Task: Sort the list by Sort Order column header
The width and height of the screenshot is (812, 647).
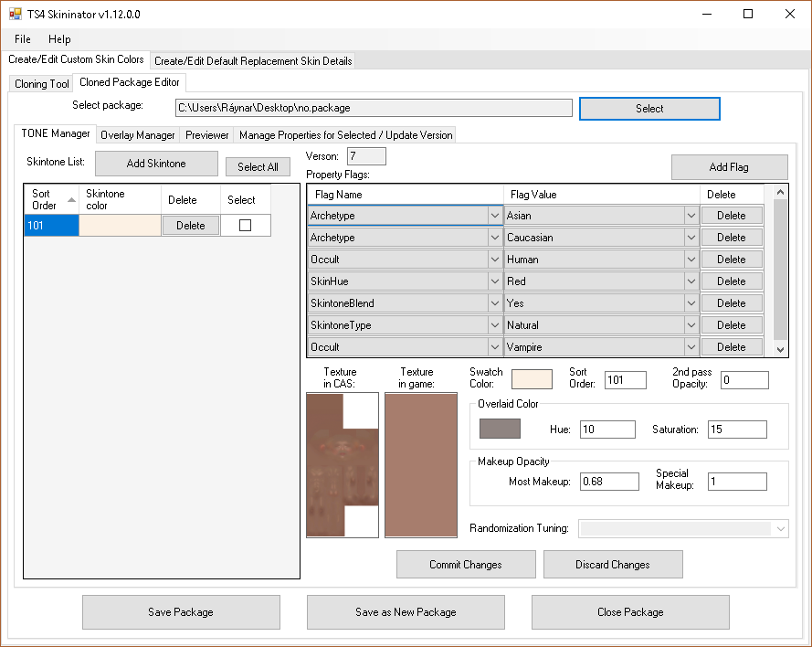Action: coord(51,199)
